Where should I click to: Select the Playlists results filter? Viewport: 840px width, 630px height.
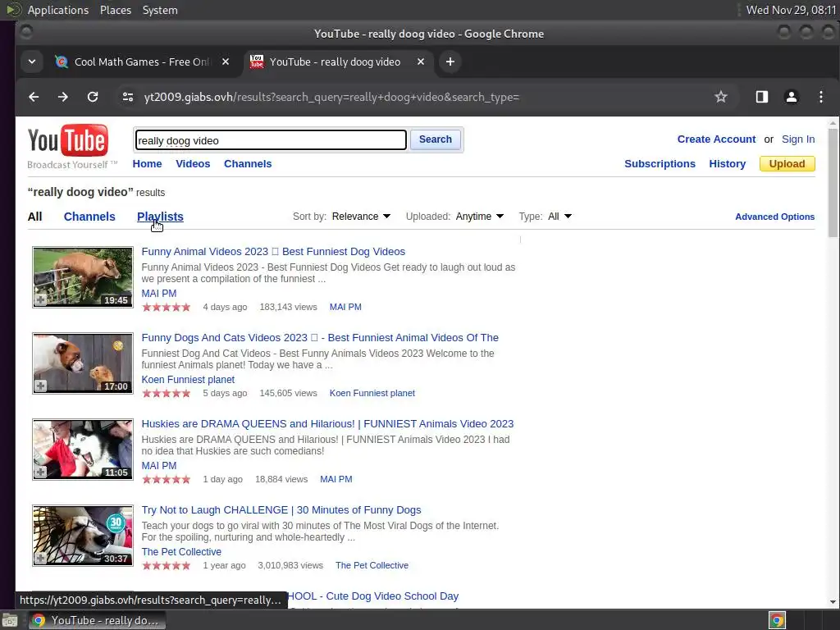click(160, 217)
